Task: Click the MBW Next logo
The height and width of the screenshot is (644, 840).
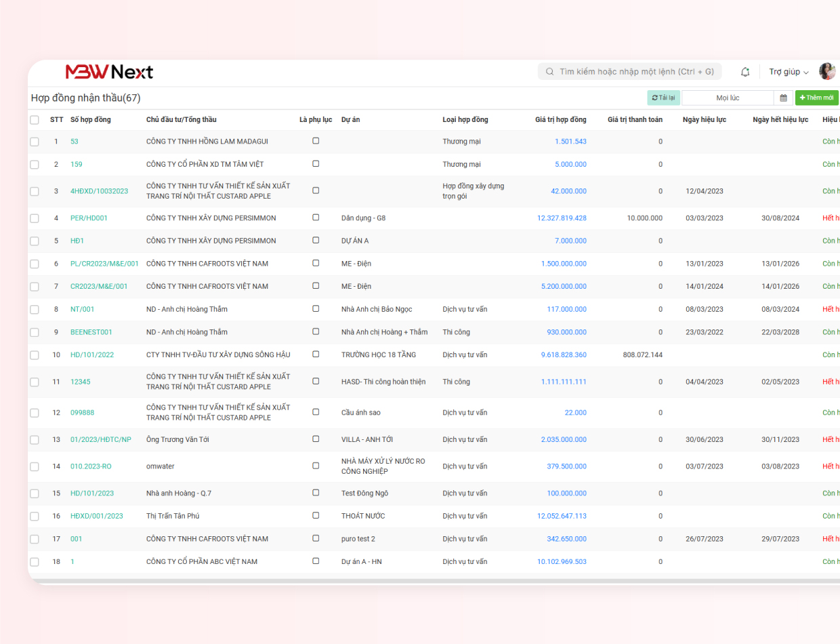Action: click(x=109, y=72)
